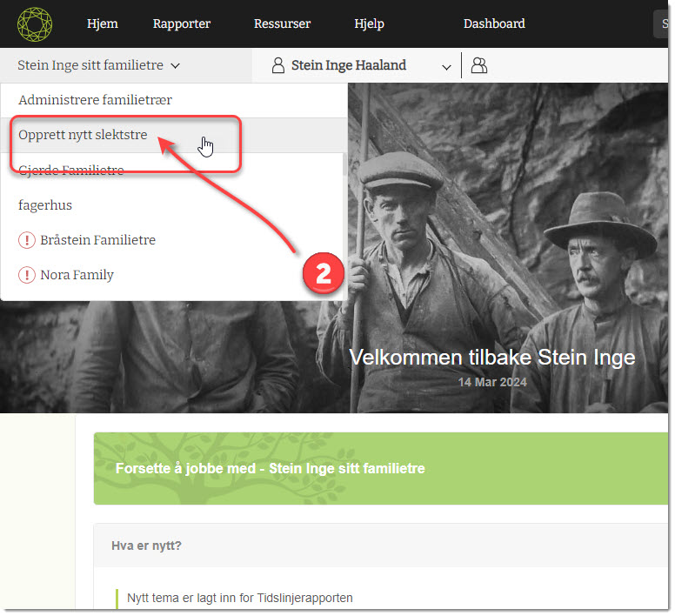Expand the Stein Inge Haaland person selector

pos(446,66)
